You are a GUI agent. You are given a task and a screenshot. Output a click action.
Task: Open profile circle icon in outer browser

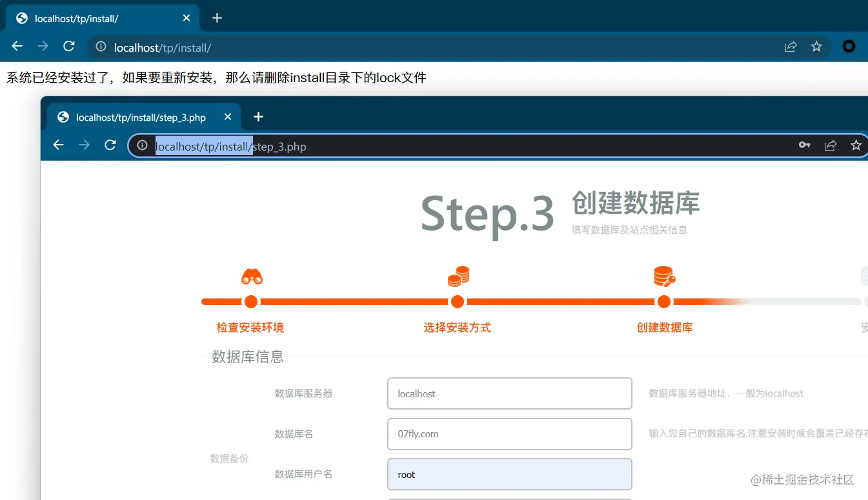coord(849,47)
